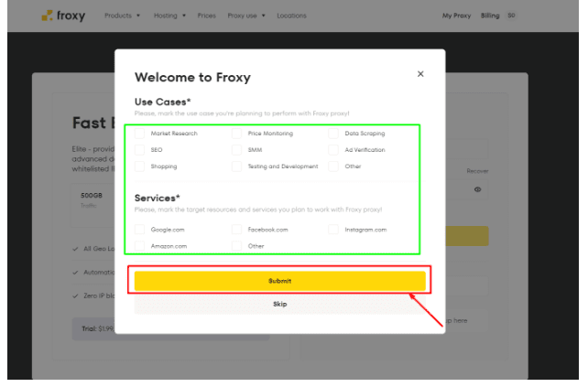The height and width of the screenshot is (387, 588).
Task: Click the $0 balance indicator
Action: [x=511, y=16]
